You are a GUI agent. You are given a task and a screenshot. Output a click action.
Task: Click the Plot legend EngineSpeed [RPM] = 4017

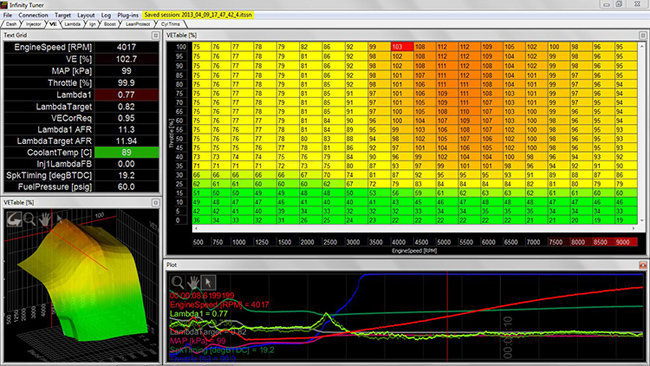pos(219,305)
